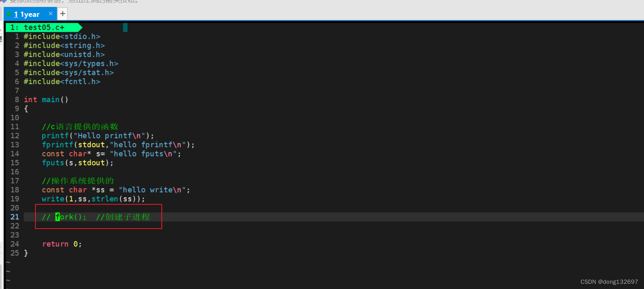Open a new session tab with plus
The height and width of the screenshot is (289, 644).
click(x=63, y=14)
